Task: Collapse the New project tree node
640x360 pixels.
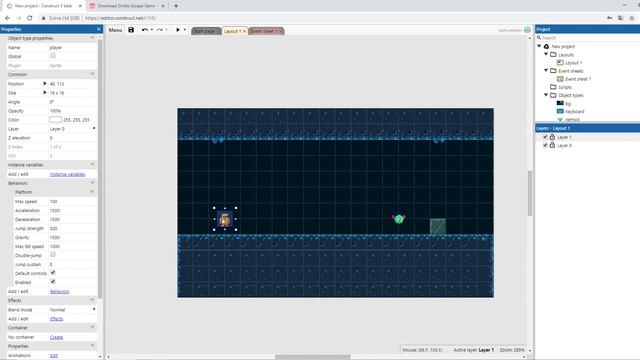Action: pos(539,46)
